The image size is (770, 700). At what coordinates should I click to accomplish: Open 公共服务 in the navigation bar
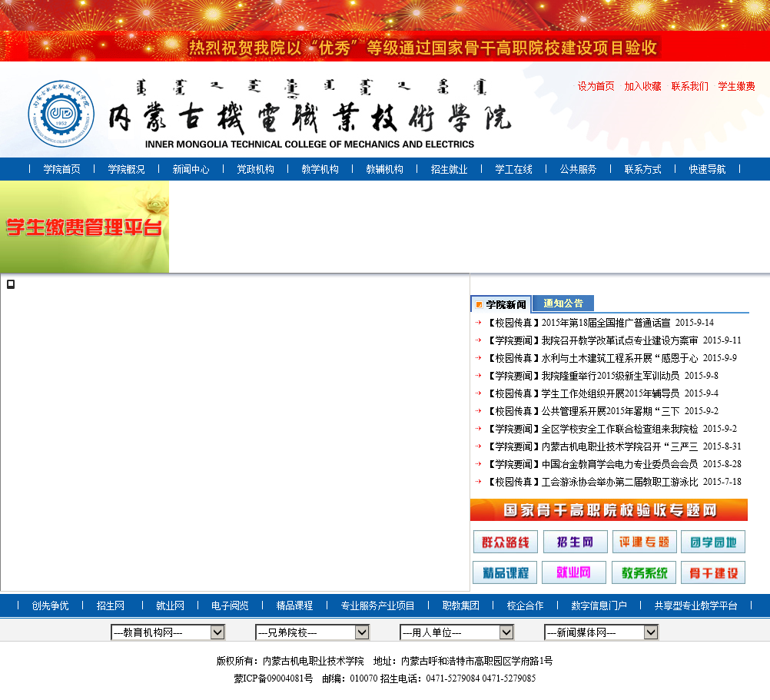click(578, 169)
